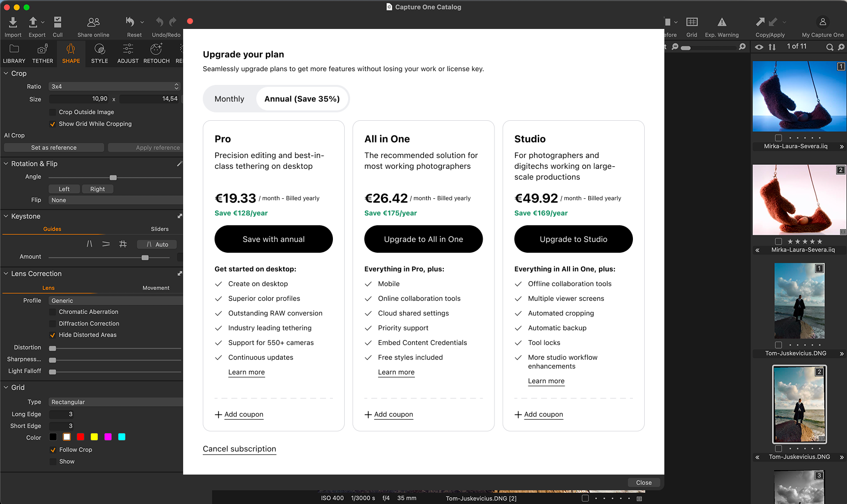Viewport: 847px width, 504px height.
Task: Open the grid Type Rectangular dropdown
Action: (x=116, y=402)
